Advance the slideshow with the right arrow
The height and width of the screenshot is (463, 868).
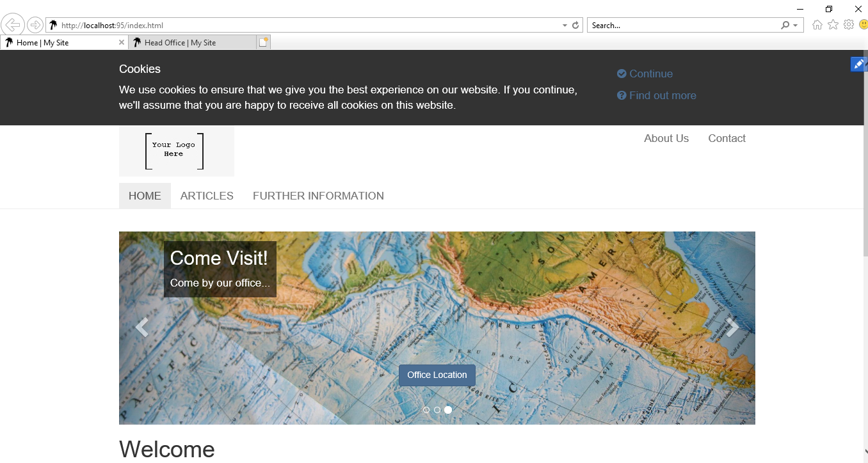[x=732, y=327]
